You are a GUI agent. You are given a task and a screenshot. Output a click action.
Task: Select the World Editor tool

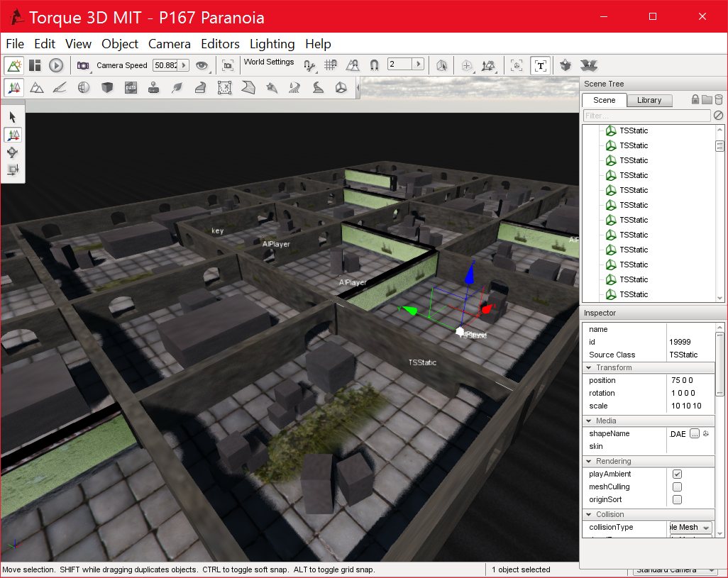click(14, 87)
